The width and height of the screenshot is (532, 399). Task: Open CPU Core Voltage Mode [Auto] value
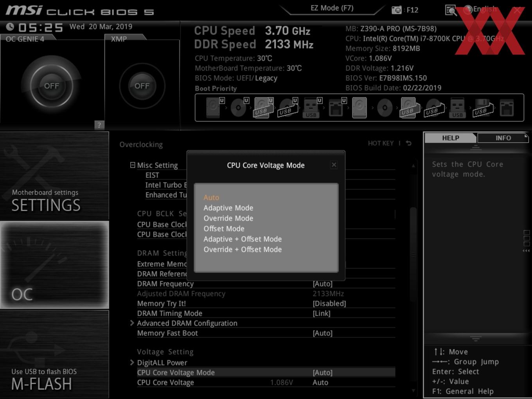tap(323, 373)
